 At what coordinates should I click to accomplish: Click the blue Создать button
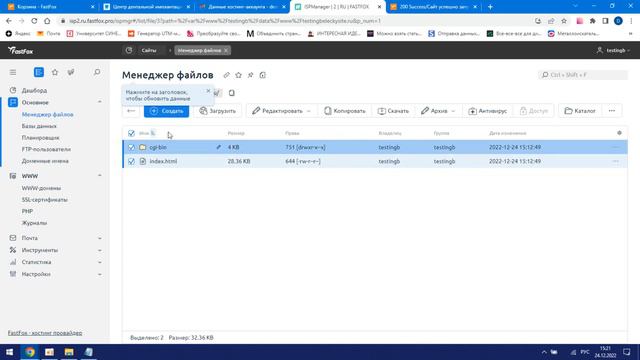[167, 111]
